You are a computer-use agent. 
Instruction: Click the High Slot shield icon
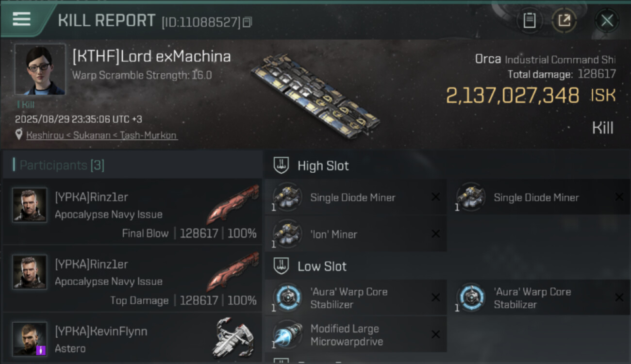[x=282, y=165]
